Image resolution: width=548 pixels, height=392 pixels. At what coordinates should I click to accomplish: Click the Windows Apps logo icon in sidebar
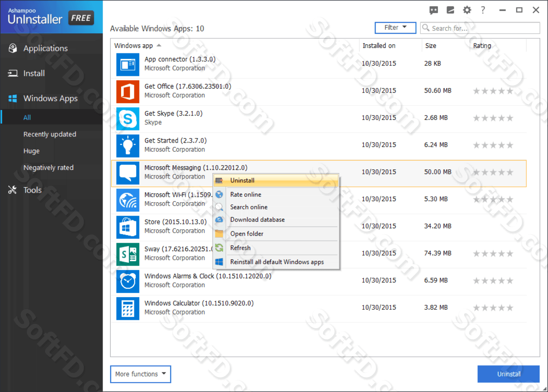click(13, 98)
